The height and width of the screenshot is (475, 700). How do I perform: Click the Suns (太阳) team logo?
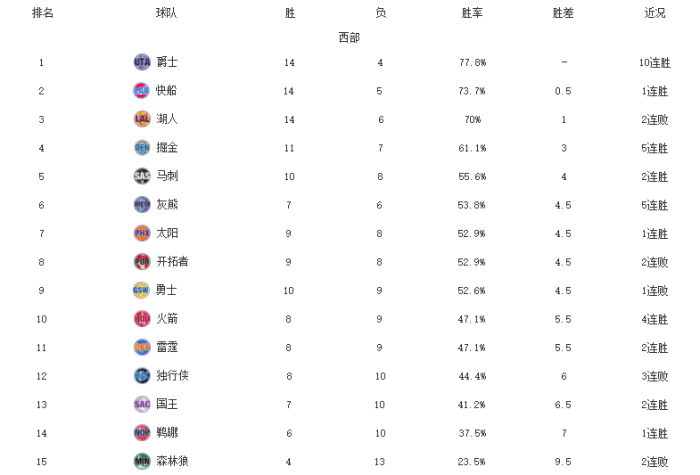point(142,233)
